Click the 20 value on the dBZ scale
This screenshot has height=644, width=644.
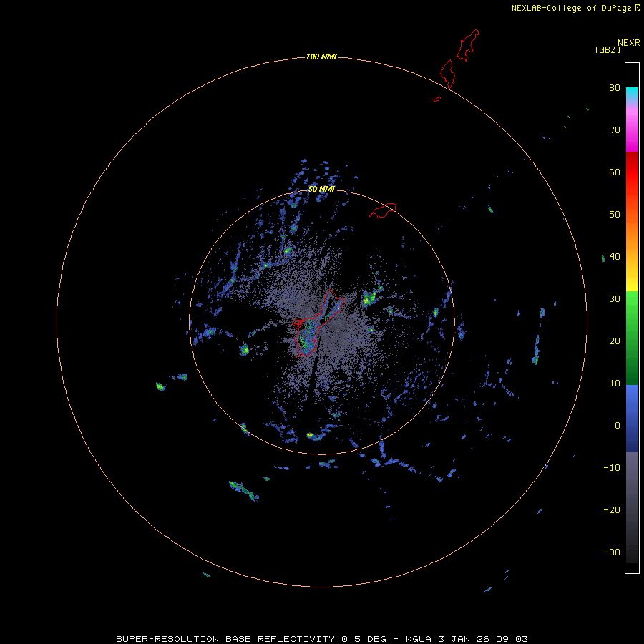(x=615, y=342)
